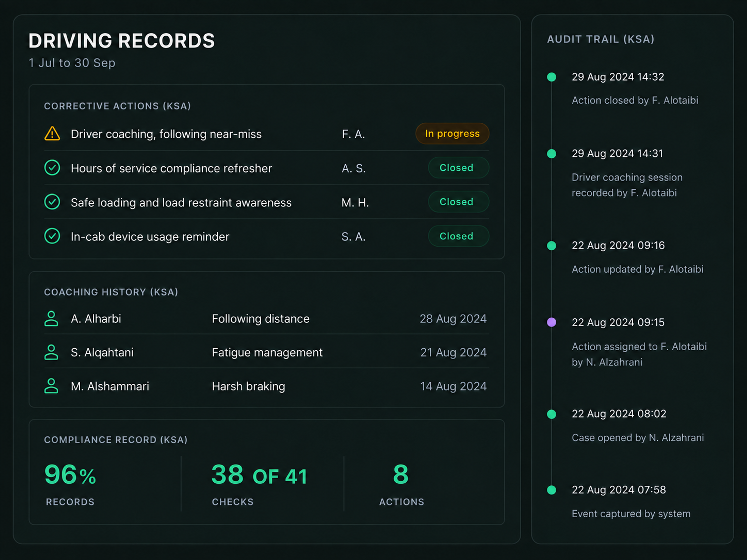Click the '96%' records figure

(70, 474)
